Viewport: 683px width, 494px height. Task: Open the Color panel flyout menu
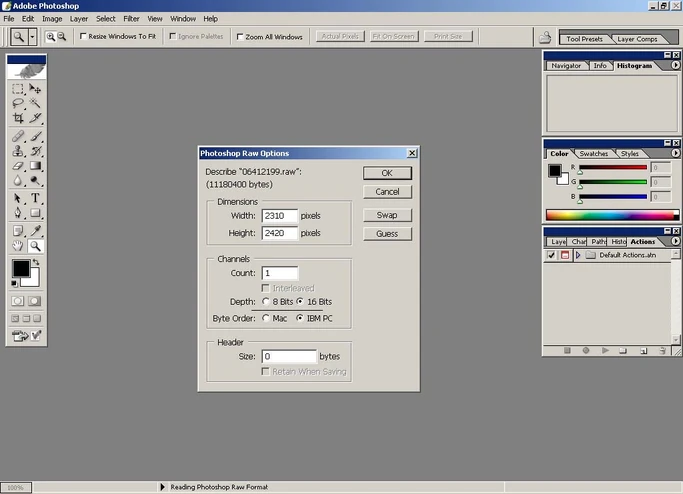[674, 153]
